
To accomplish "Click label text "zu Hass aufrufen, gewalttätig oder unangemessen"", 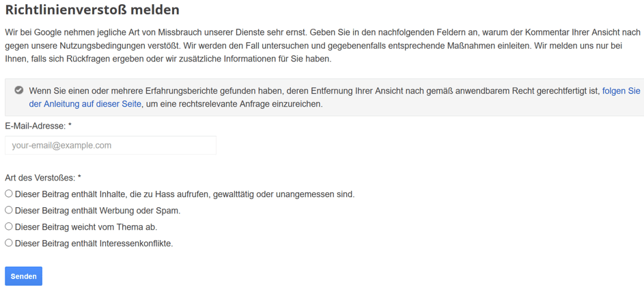I will pyautogui.click(x=241, y=194).
